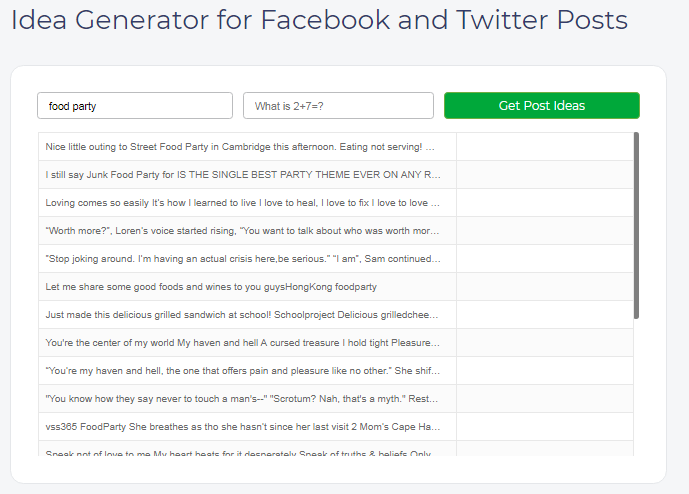Select the Junk Food Party theme post
The height and width of the screenshot is (494, 689).
point(247,175)
